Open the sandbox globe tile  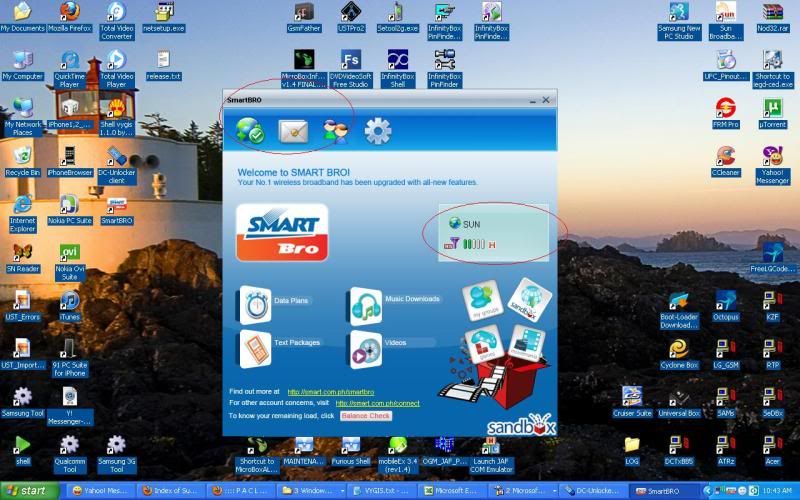pos(530,300)
